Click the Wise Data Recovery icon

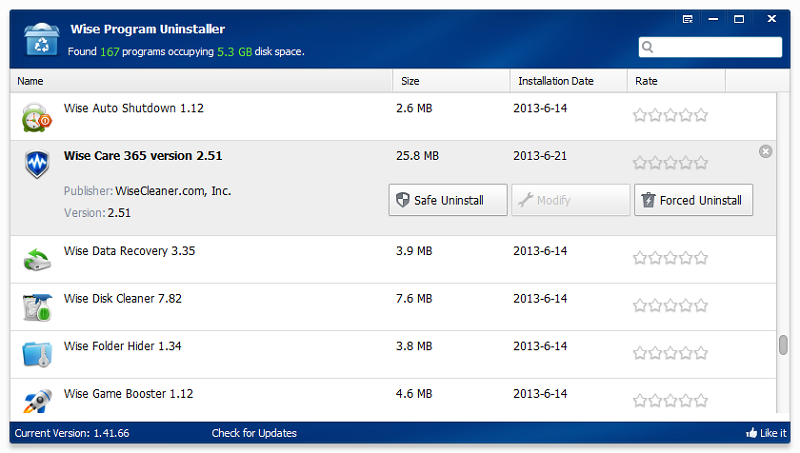(37, 259)
